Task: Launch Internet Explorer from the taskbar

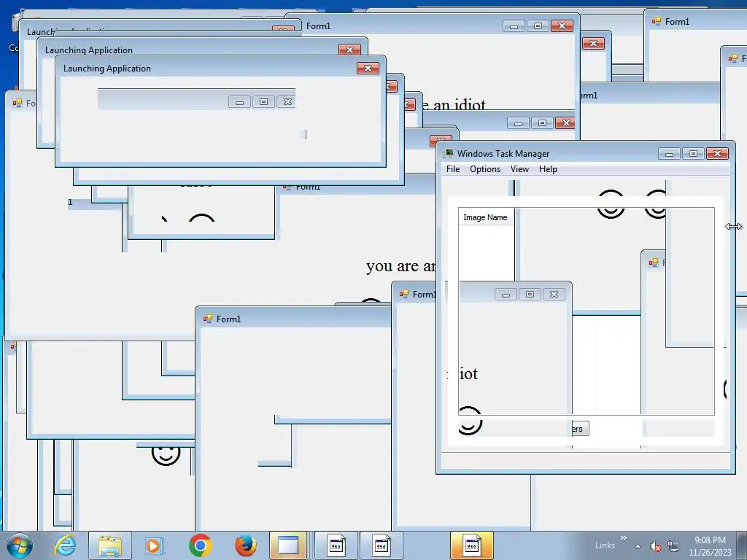Action: click(65, 545)
